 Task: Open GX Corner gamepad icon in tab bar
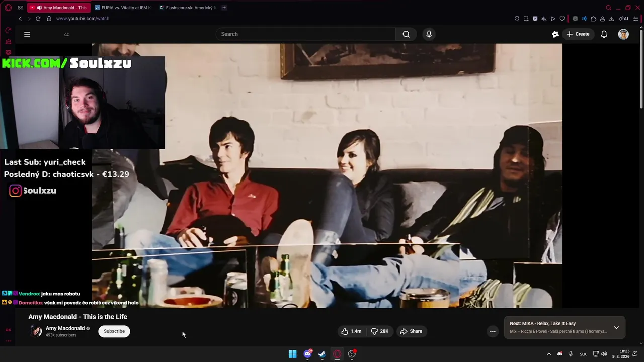20,8
